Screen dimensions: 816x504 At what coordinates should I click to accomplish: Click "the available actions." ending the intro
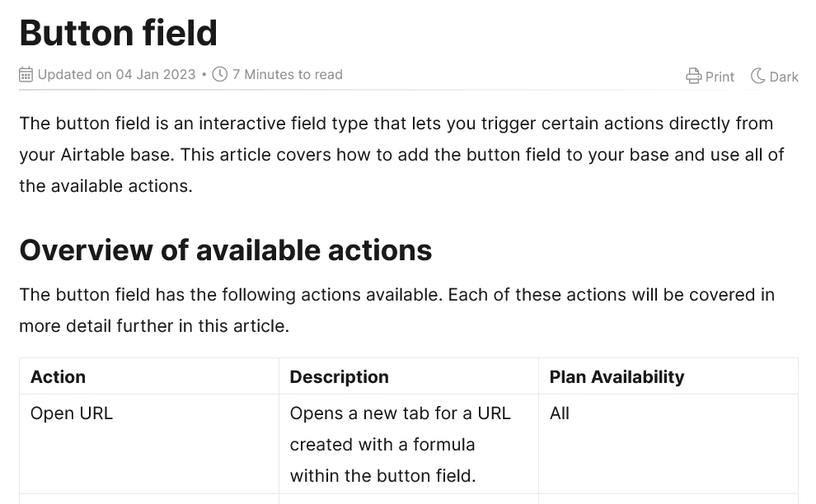click(106, 185)
